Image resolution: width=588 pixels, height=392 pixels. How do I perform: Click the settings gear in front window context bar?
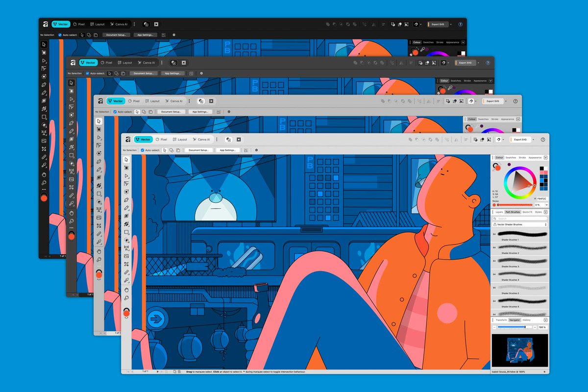point(256,150)
